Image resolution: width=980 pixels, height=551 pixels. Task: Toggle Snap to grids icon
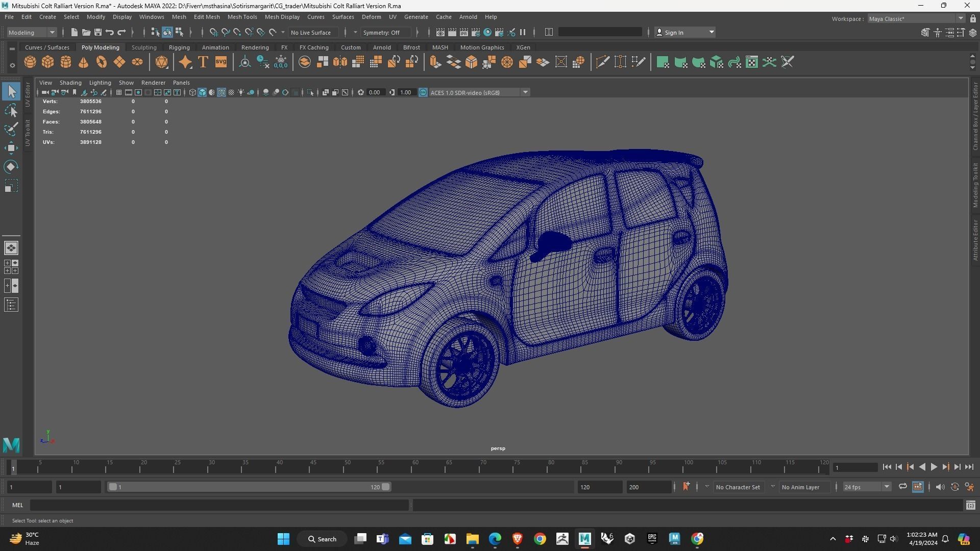pyautogui.click(x=213, y=32)
